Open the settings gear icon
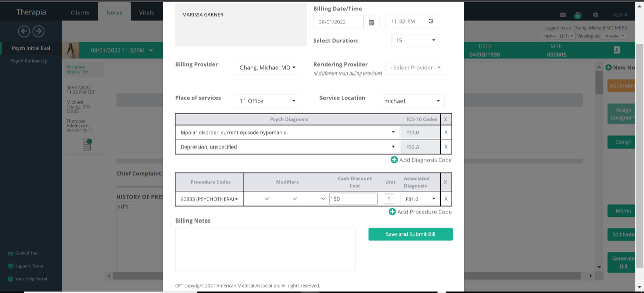The width and height of the screenshot is (644, 293). 595,14
